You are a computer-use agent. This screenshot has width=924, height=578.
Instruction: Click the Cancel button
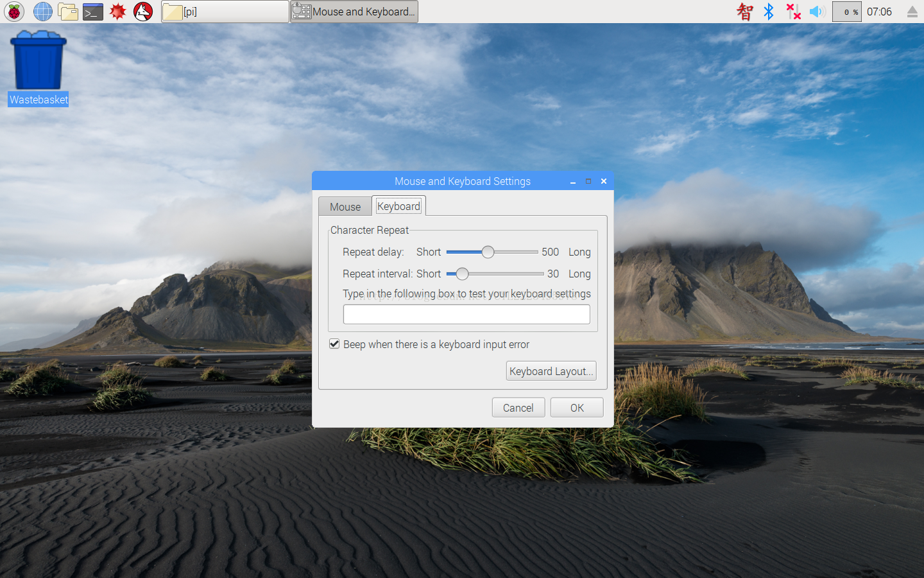tap(518, 408)
